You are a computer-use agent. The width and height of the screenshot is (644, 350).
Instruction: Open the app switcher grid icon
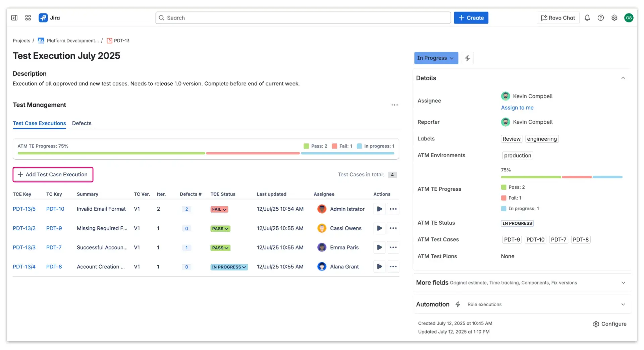28,17
